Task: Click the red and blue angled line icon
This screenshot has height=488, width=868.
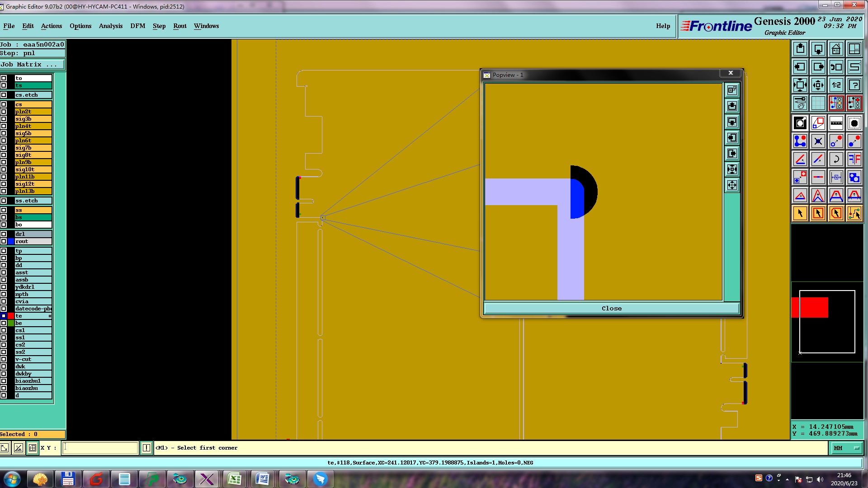Action: coord(800,159)
